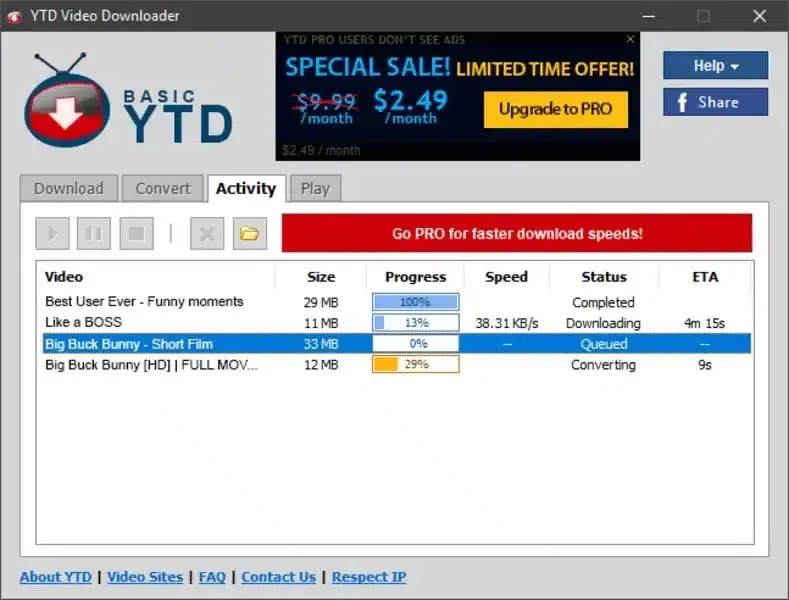Expand the Help dropdown menu
This screenshot has width=789, height=600.
pos(715,66)
